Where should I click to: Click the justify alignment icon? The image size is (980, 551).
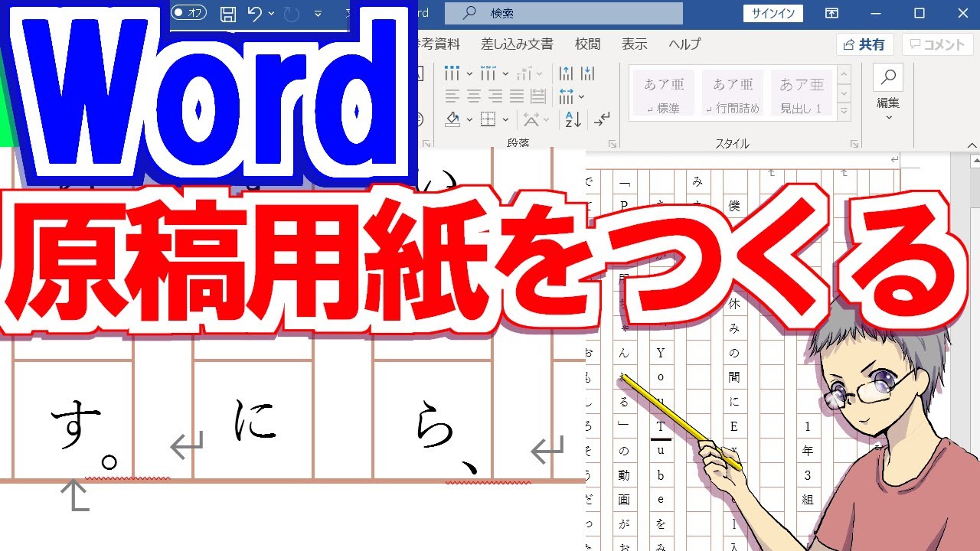[x=517, y=96]
